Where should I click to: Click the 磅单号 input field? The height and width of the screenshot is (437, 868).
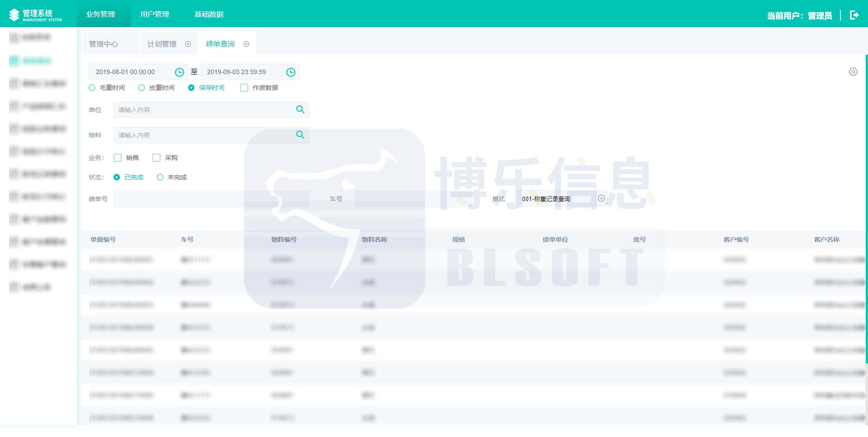point(211,199)
